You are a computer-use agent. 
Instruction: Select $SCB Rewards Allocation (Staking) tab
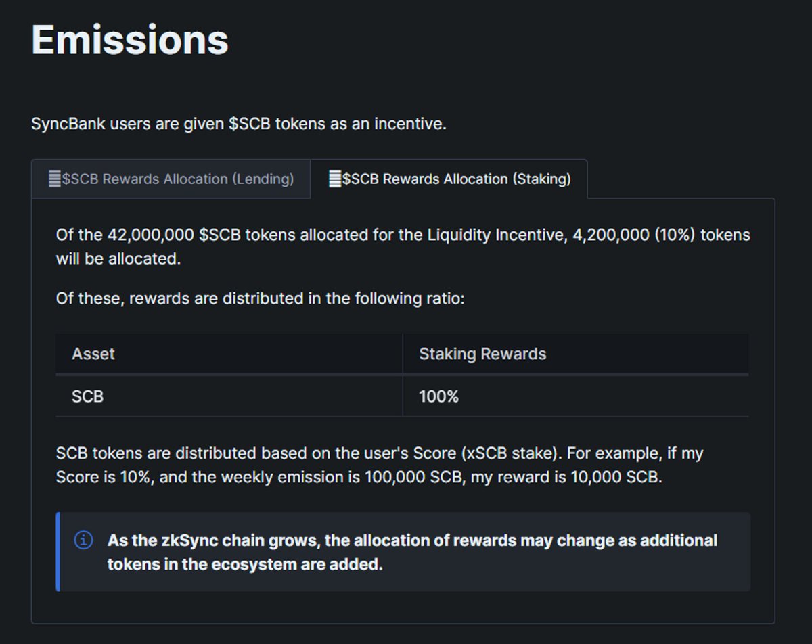pyautogui.click(x=449, y=179)
